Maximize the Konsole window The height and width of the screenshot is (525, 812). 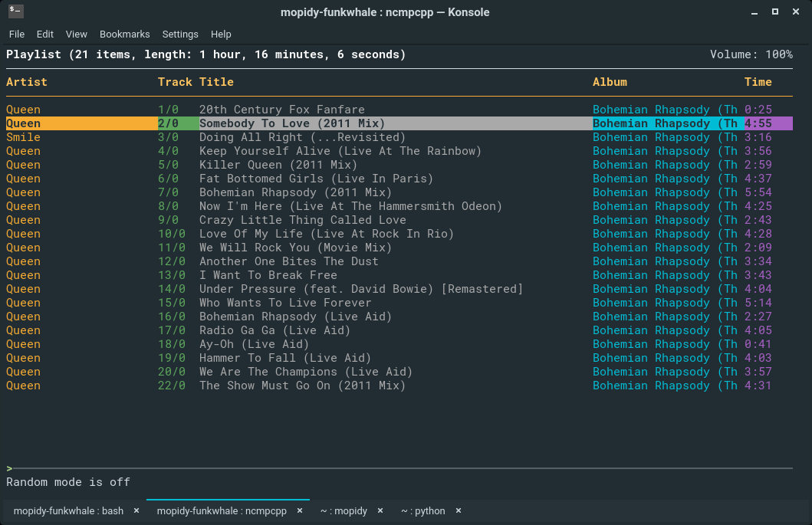(775, 11)
